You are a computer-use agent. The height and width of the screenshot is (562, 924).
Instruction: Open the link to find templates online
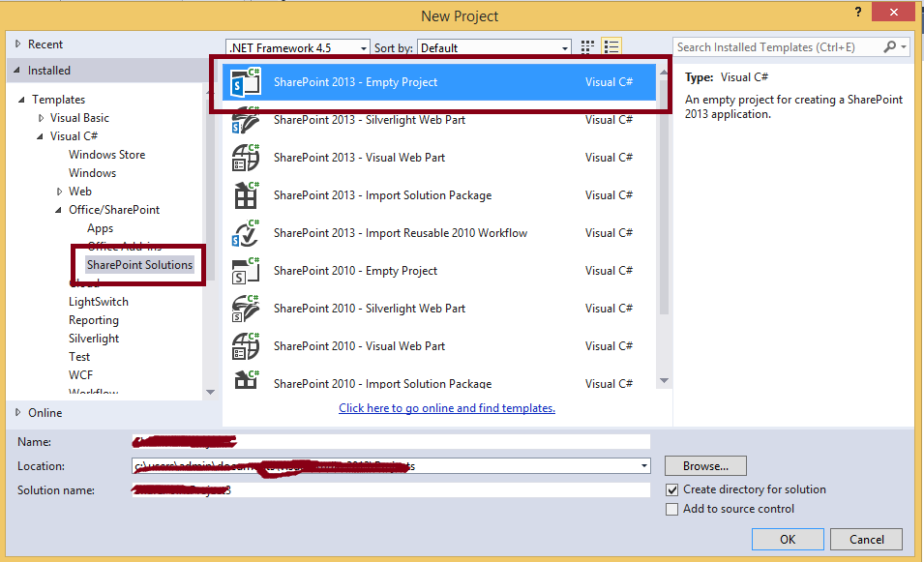(447, 407)
